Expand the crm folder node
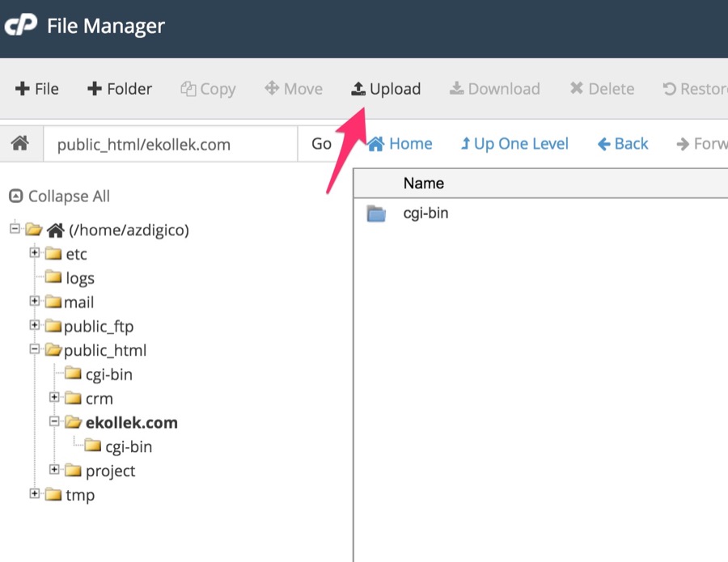 click(54, 397)
